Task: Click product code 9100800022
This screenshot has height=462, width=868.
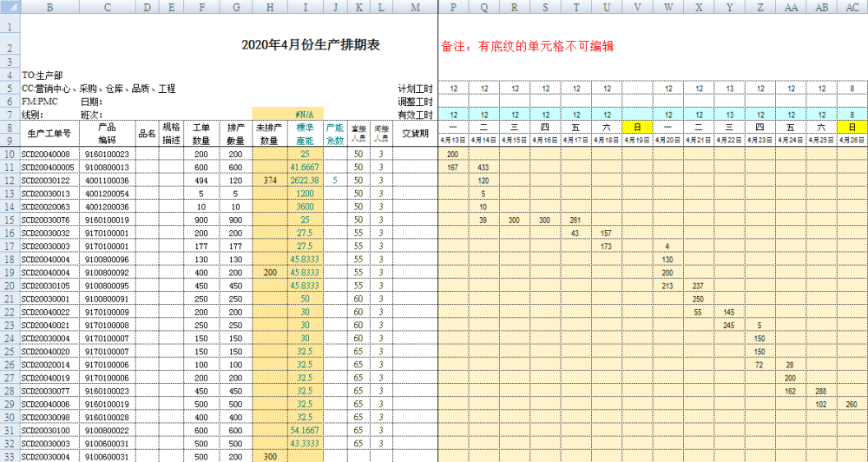Action: pyautogui.click(x=108, y=431)
